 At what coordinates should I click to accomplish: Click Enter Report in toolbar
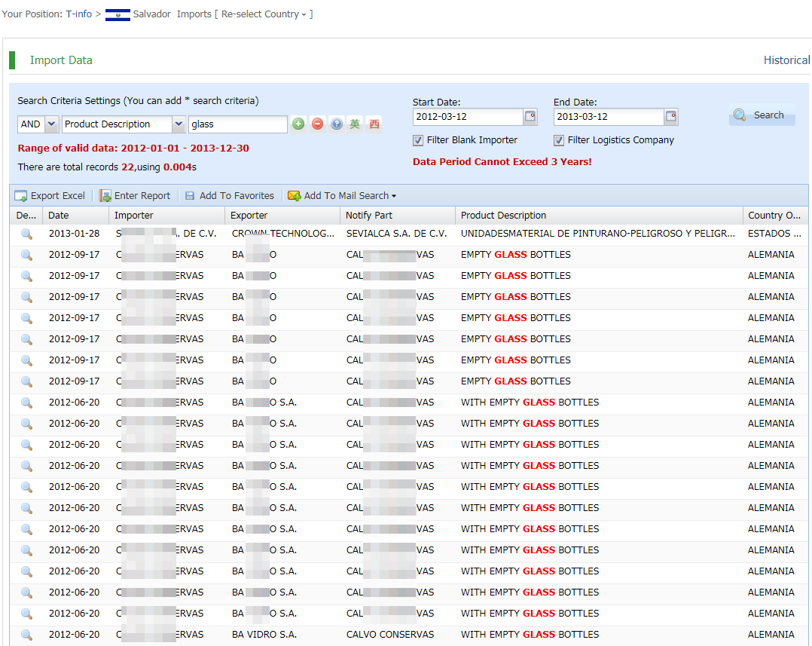135,196
